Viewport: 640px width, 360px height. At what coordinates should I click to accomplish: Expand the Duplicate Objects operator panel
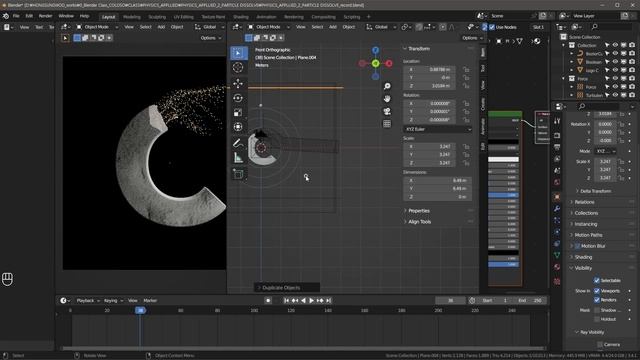tap(287, 288)
